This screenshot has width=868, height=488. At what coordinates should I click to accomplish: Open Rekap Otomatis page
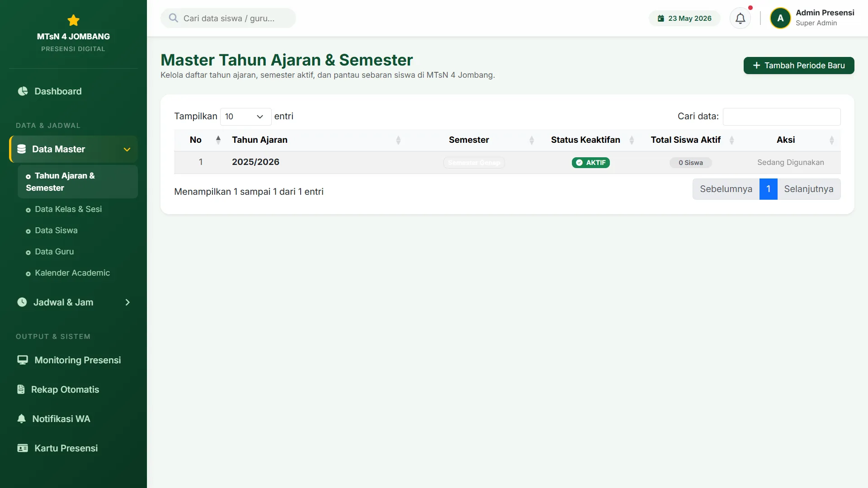tap(73, 389)
